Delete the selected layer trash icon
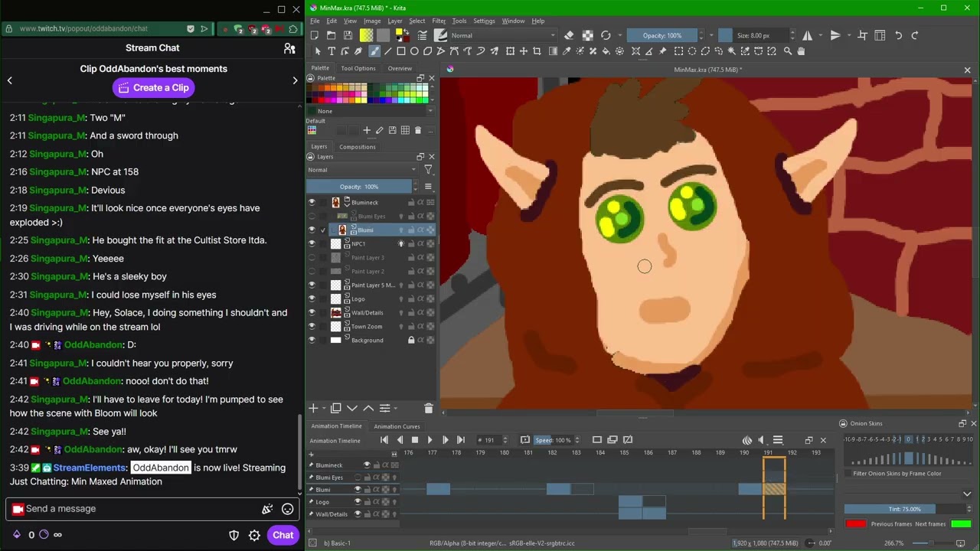This screenshot has height=551, width=980. [x=429, y=409]
